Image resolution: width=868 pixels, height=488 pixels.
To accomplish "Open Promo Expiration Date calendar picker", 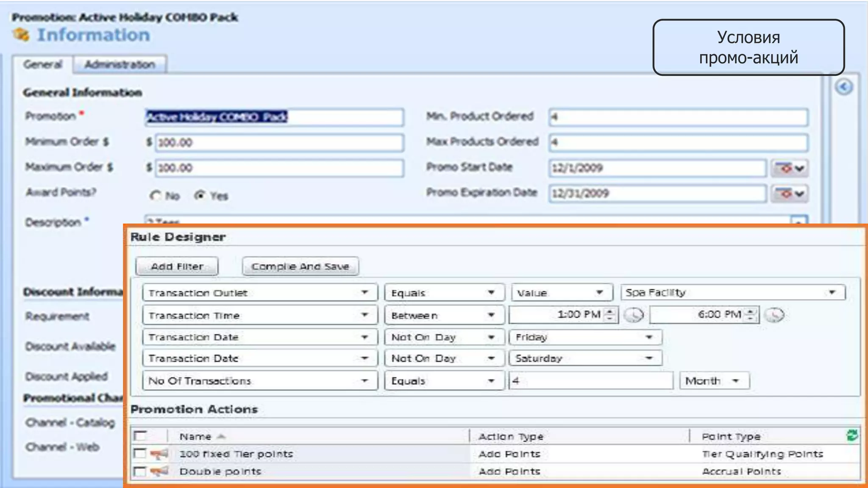I will tap(790, 194).
